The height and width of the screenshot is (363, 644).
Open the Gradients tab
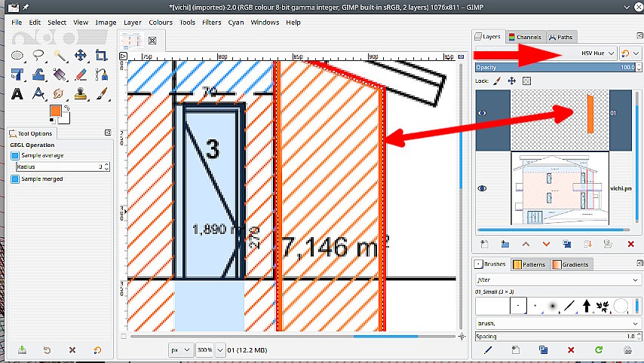pyautogui.click(x=572, y=264)
